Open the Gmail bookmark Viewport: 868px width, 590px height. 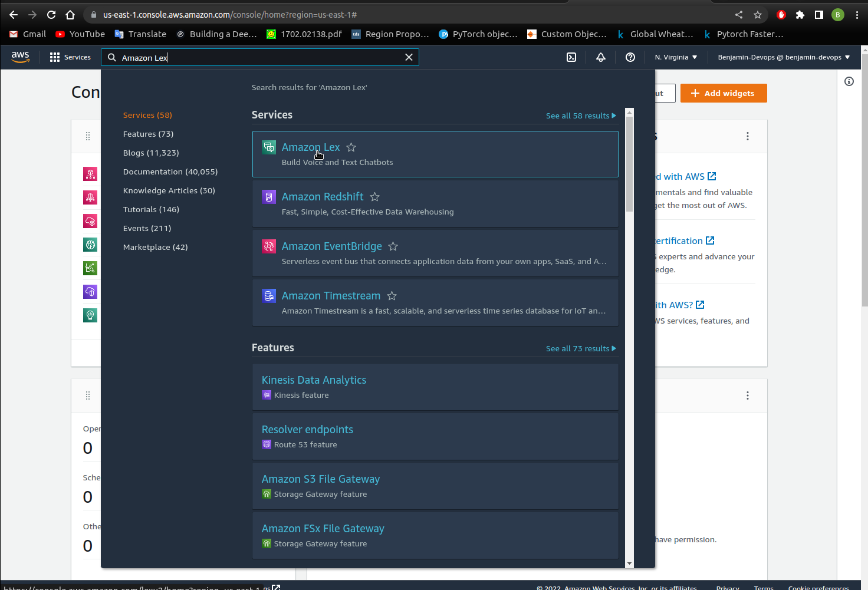click(x=28, y=34)
